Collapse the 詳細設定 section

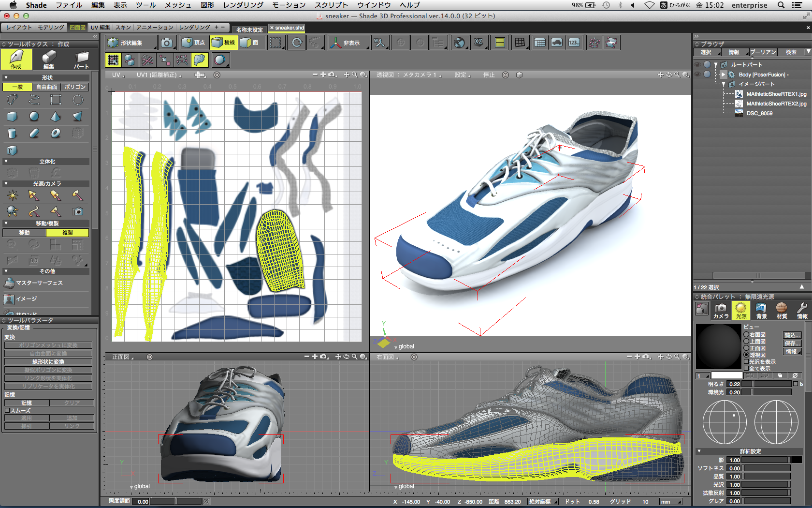699,451
